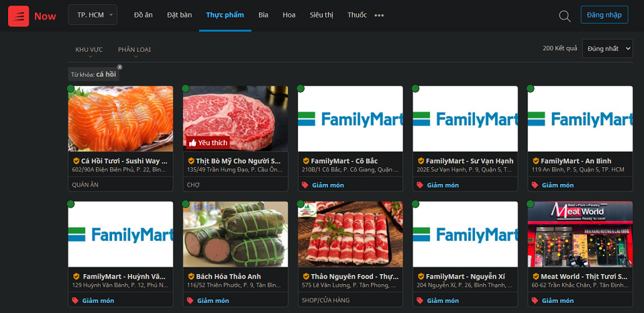
Task: Click the shield badge beside Meat World
Action: pos(536,277)
